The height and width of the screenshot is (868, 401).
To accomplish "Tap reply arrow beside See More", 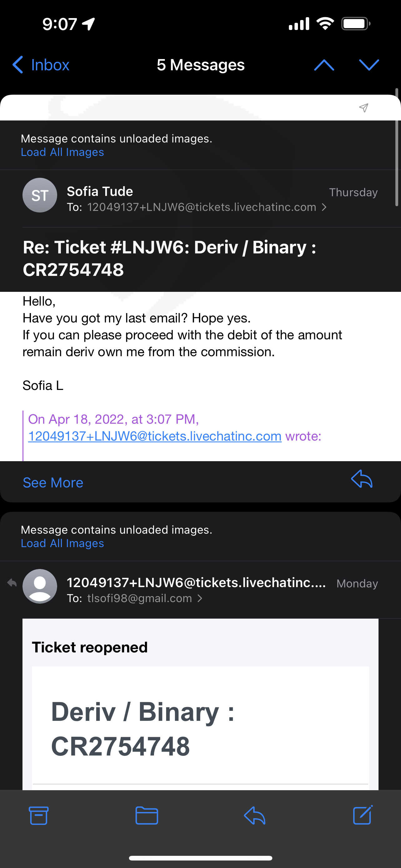I will click(362, 479).
